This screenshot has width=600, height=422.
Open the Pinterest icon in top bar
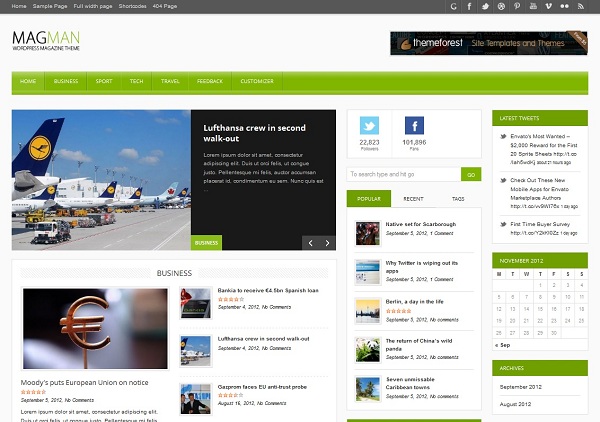(517, 7)
